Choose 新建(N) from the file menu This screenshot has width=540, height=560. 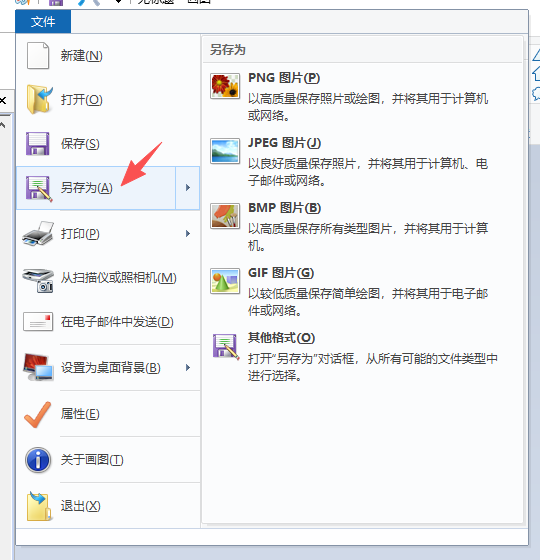point(108,56)
